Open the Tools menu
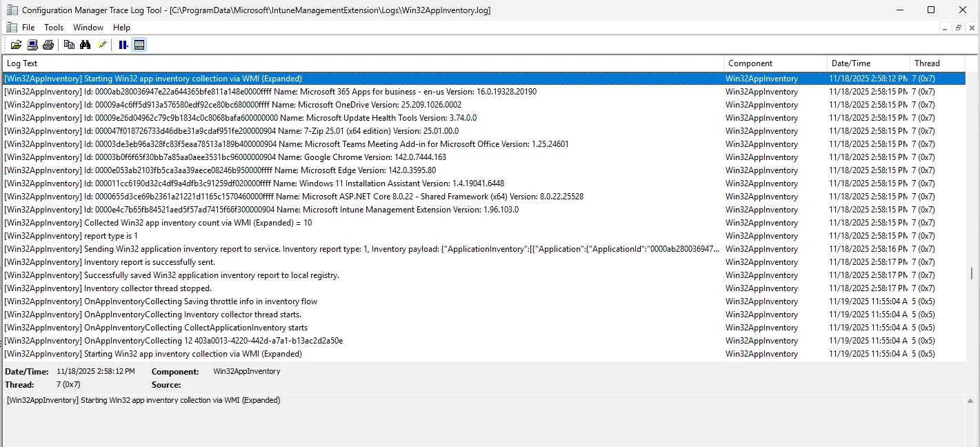Screen dimensions: 980x447 (x=54, y=28)
